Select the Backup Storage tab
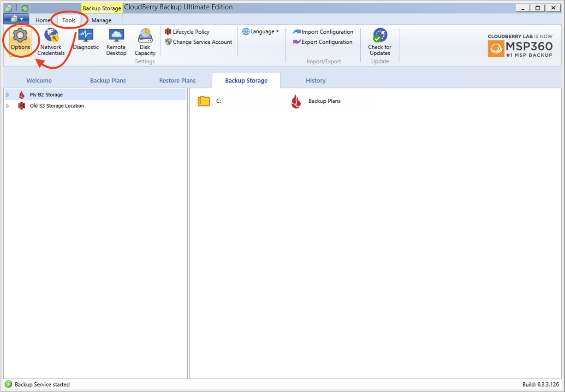Image resolution: width=565 pixels, height=392 pixels. click(x=246, y=80)
